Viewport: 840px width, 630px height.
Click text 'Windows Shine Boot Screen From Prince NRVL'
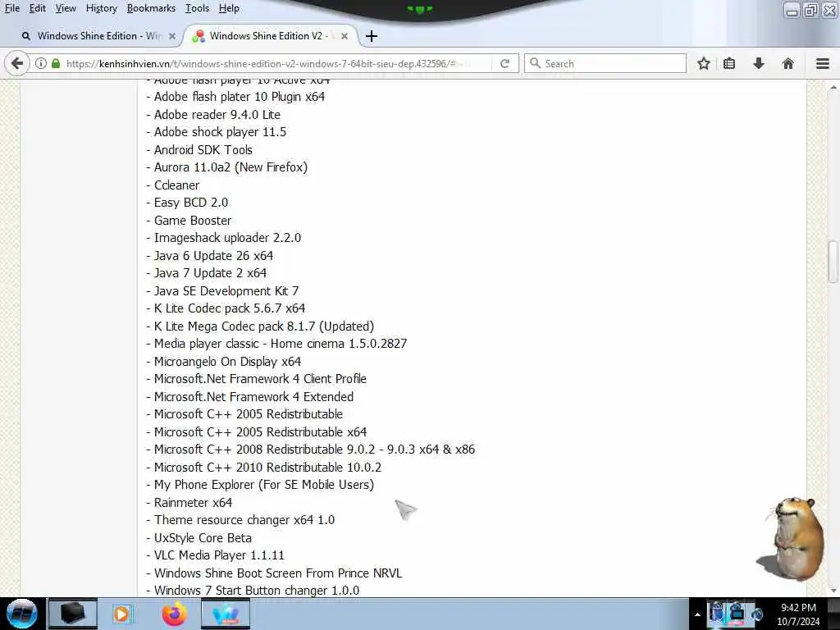pyautogui.click(x=277, y=573)
